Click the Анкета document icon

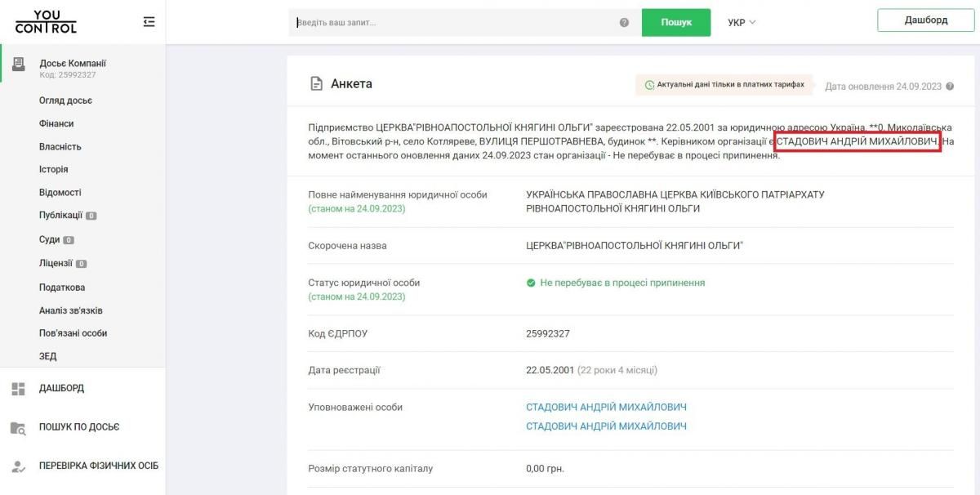pos(314,82)
